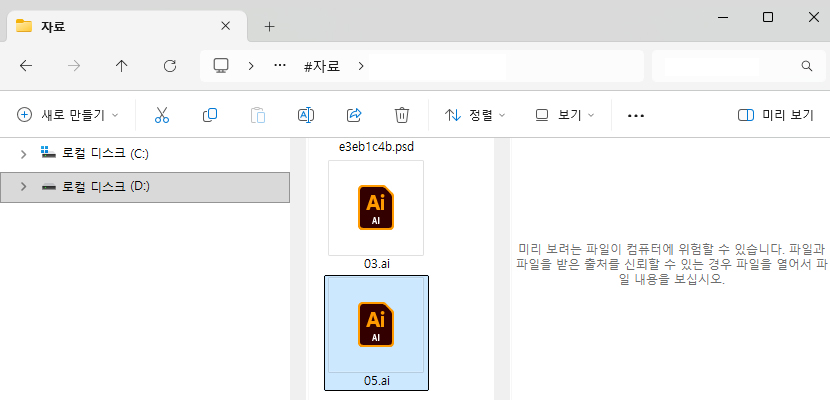
Task: Click the #자료 breadcrumb segment
Action: pyautogui.click(x=322, y=66)
